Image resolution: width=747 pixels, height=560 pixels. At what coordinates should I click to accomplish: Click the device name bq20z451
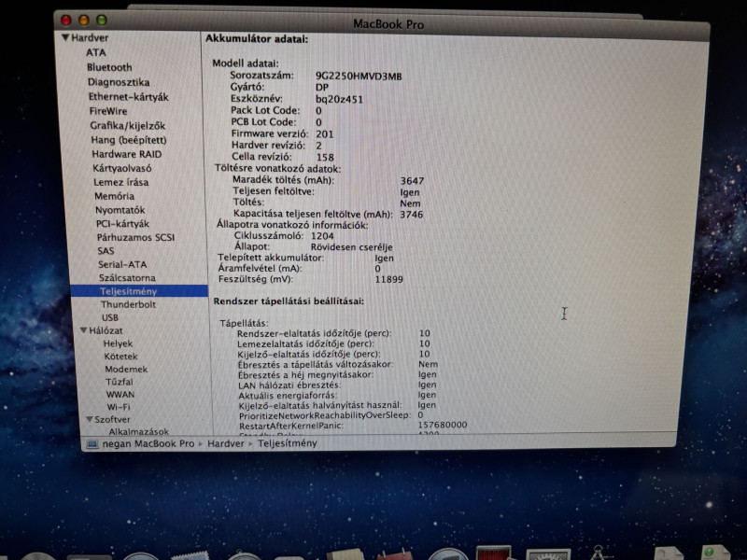(339, 100)
